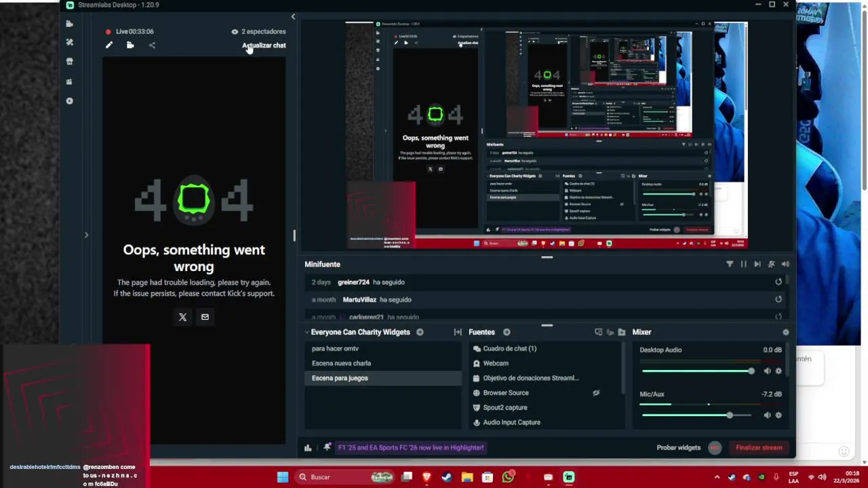Skip the current alert in Minifuente

point(757,264)
